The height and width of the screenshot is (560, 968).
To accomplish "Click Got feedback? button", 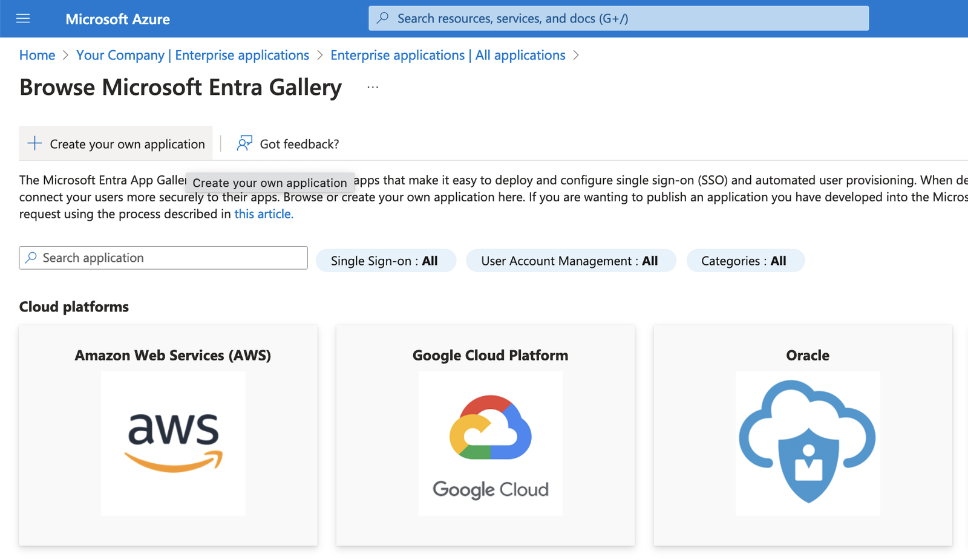I will [x=288, y=143].
